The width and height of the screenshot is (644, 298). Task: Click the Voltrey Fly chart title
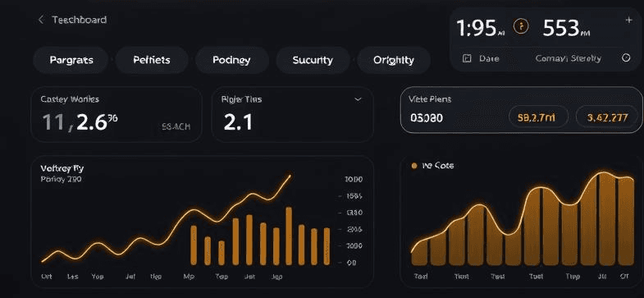tap(62, 168)
